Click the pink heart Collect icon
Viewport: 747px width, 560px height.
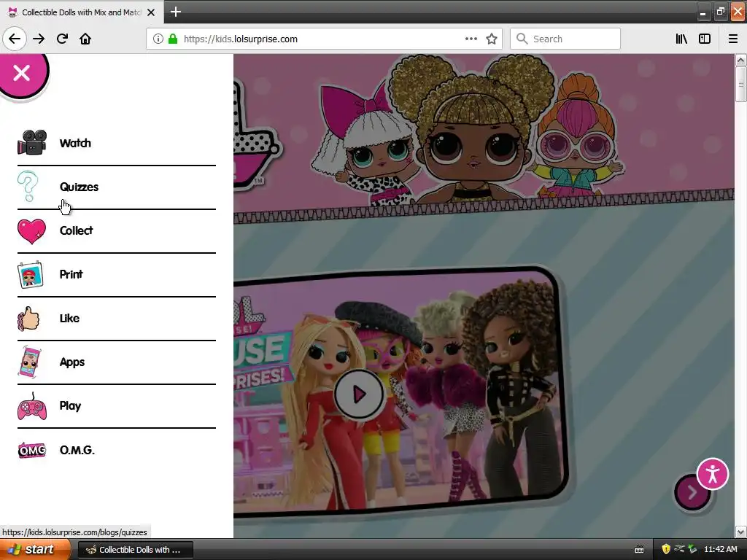point(31,231)
